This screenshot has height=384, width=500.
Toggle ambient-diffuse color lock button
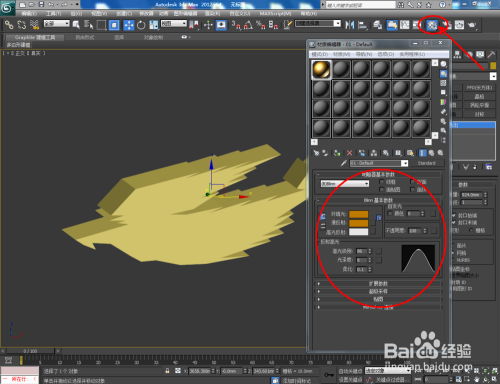pos(322,217)
